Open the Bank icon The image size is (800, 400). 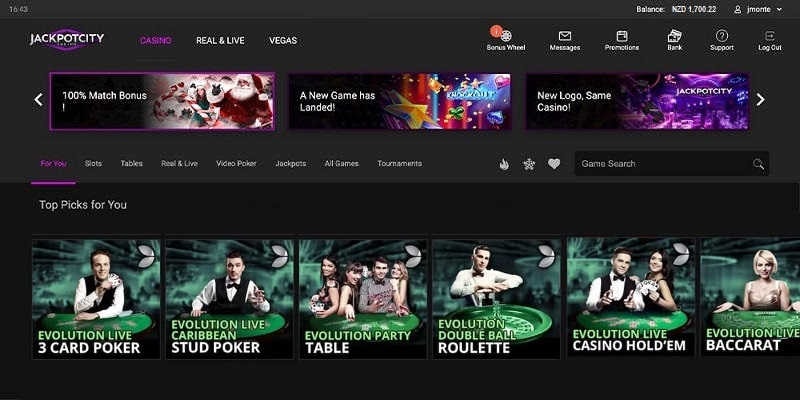(x=674, y=36)
